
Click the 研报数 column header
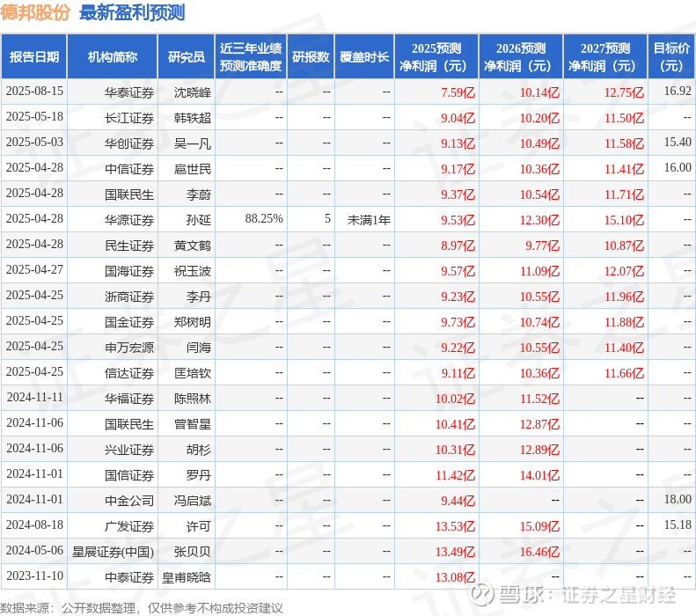pyautogui.click(x=311, y=57)
